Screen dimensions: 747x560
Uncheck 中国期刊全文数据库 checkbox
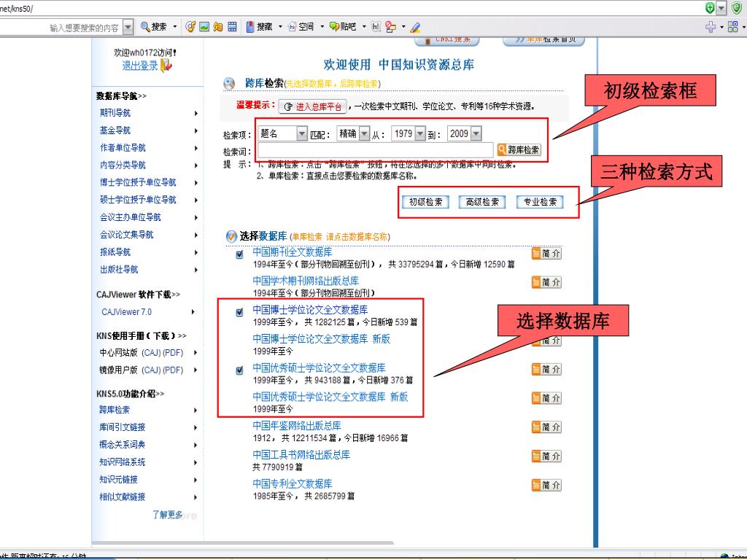coord(239,254)
